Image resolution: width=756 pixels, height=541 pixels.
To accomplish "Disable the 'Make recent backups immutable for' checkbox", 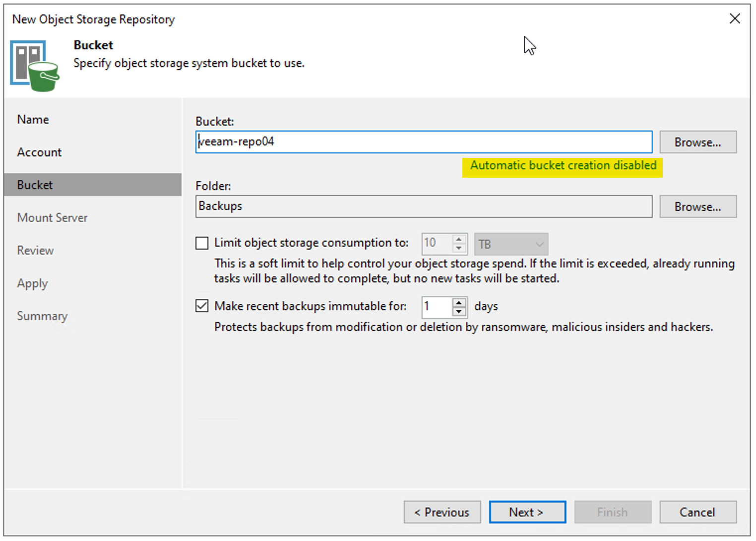I will (x=201, y=306).
